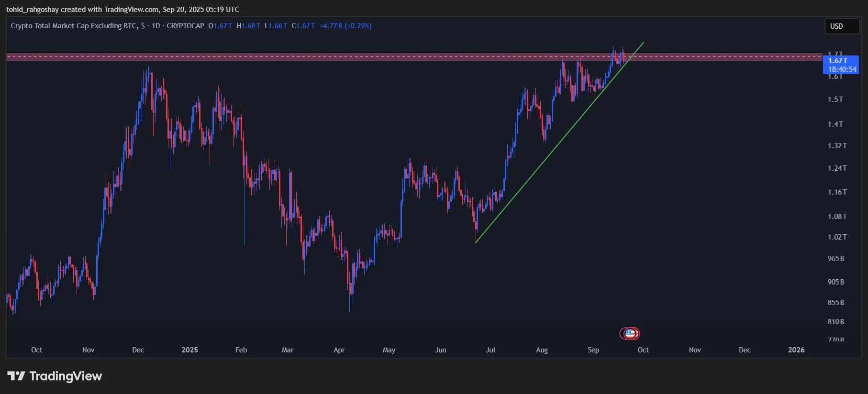
Task: Click the 1.5T price scale label
Action: pyautogui.click(x=835, y=99)
